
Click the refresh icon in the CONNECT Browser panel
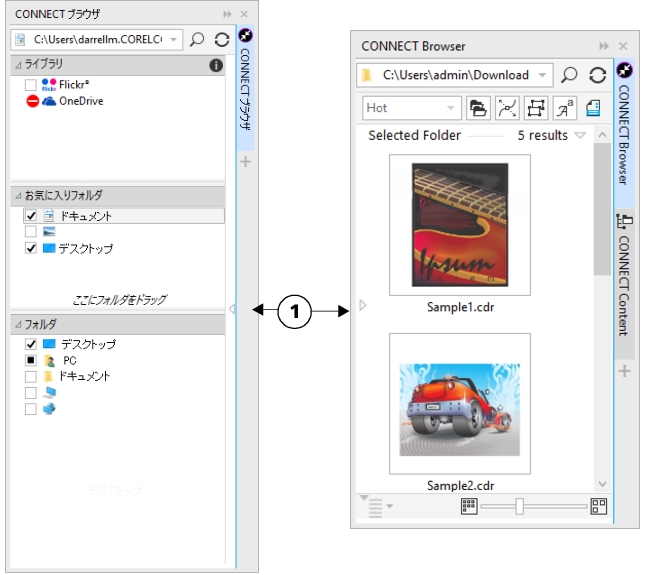coord(597,75)
